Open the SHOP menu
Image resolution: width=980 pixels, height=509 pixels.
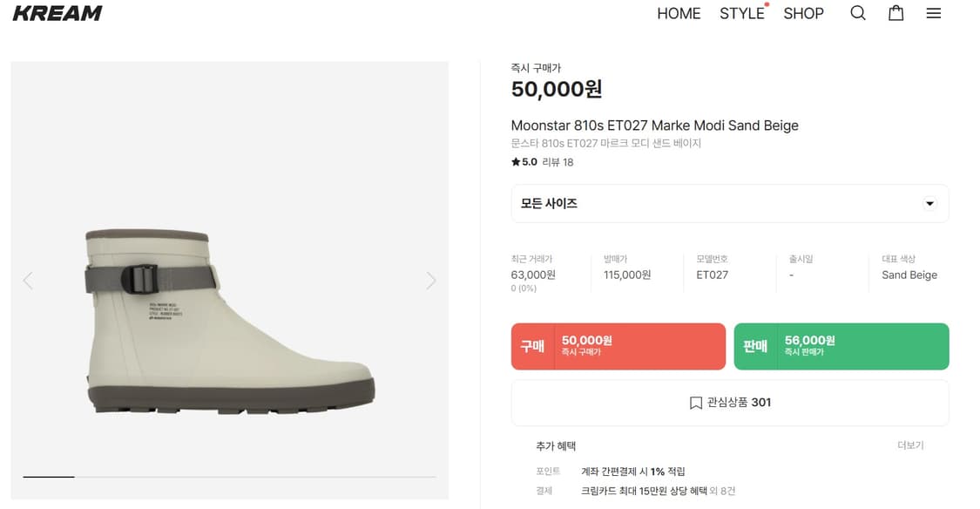(x=803, y=13)
